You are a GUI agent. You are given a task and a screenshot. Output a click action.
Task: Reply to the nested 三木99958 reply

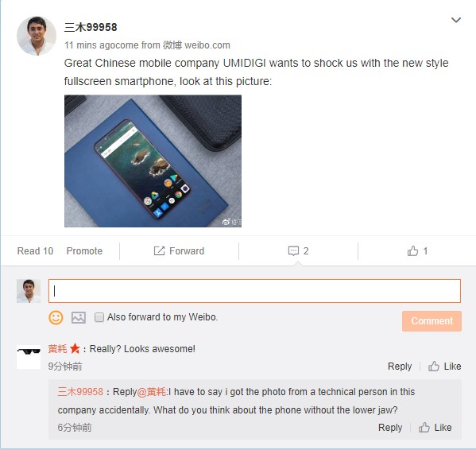(390, 428)
